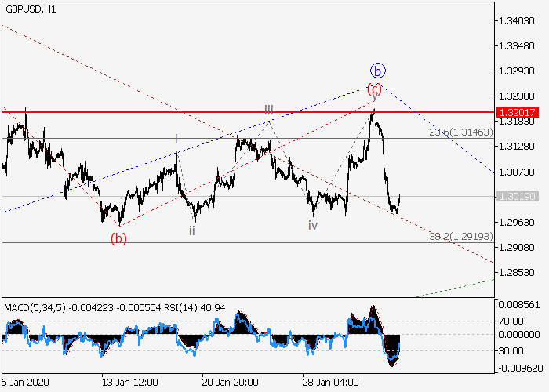
Task: Click the blue circled b wave marker
Action: pyautogui.click(x=376, y=69)
